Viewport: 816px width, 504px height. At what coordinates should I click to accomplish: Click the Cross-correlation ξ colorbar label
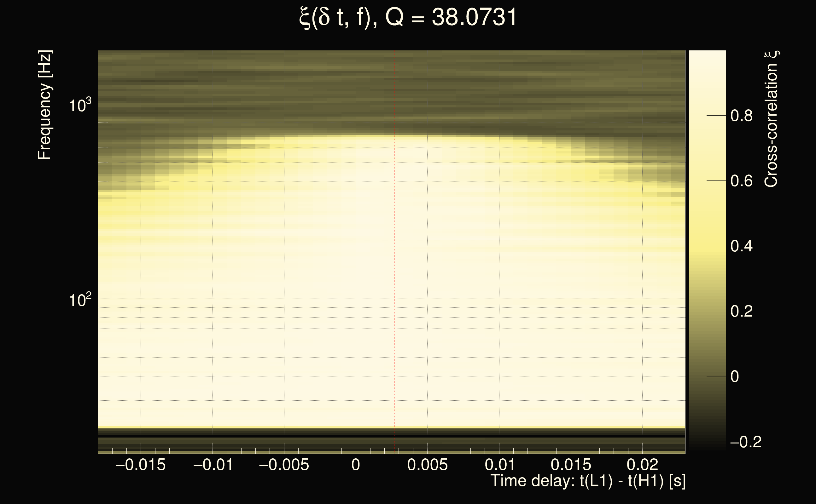pyautogui.click(x=771, y=119)
